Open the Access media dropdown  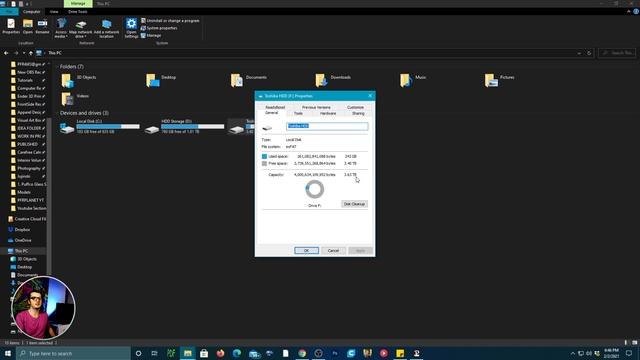pos(61,28)
